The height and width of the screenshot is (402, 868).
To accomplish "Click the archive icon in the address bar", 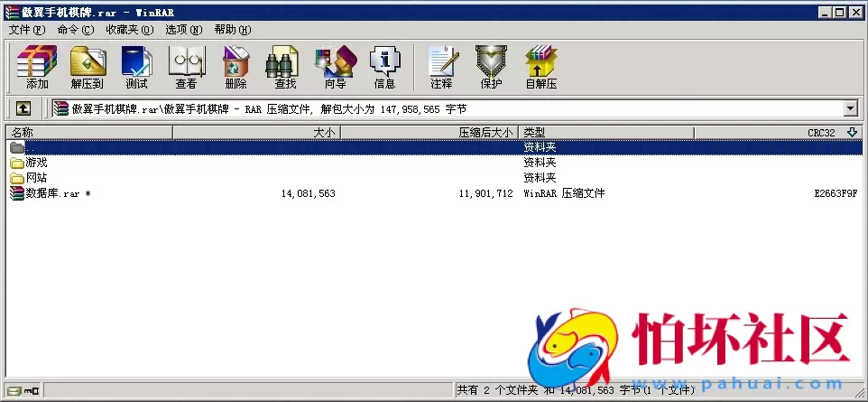I will coord(60,108).
